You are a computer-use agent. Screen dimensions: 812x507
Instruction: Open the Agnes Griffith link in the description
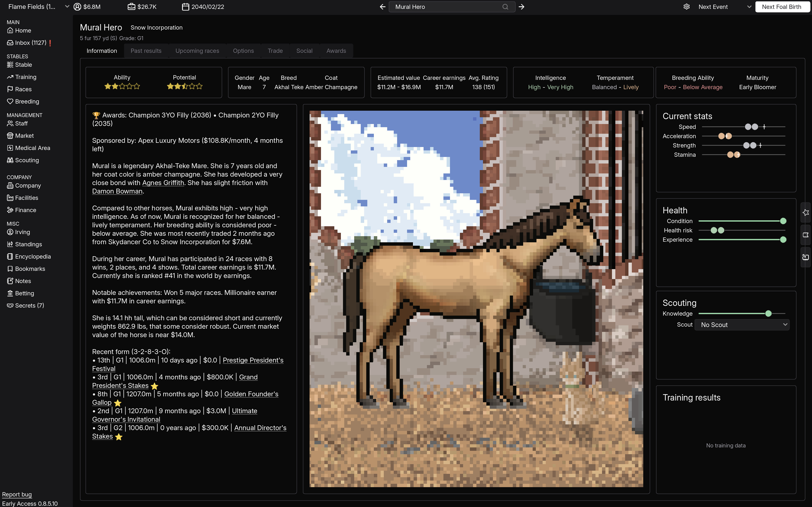163,183
